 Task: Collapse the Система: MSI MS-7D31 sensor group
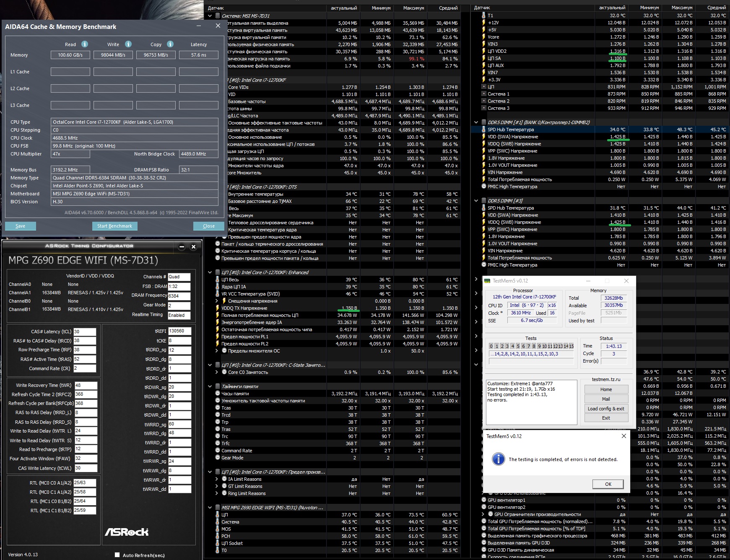click(x=210, y=16)
